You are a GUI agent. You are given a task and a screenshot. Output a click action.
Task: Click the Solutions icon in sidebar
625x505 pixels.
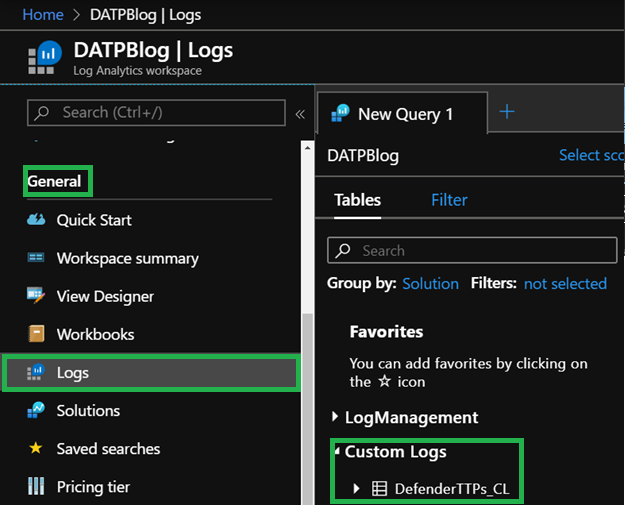[37, 411]
